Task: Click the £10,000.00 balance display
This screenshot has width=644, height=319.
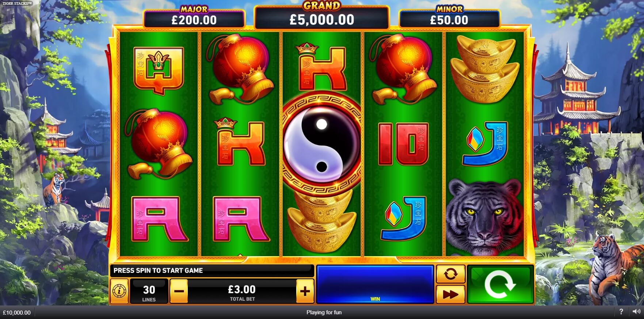Action: [x=17, y=312]
